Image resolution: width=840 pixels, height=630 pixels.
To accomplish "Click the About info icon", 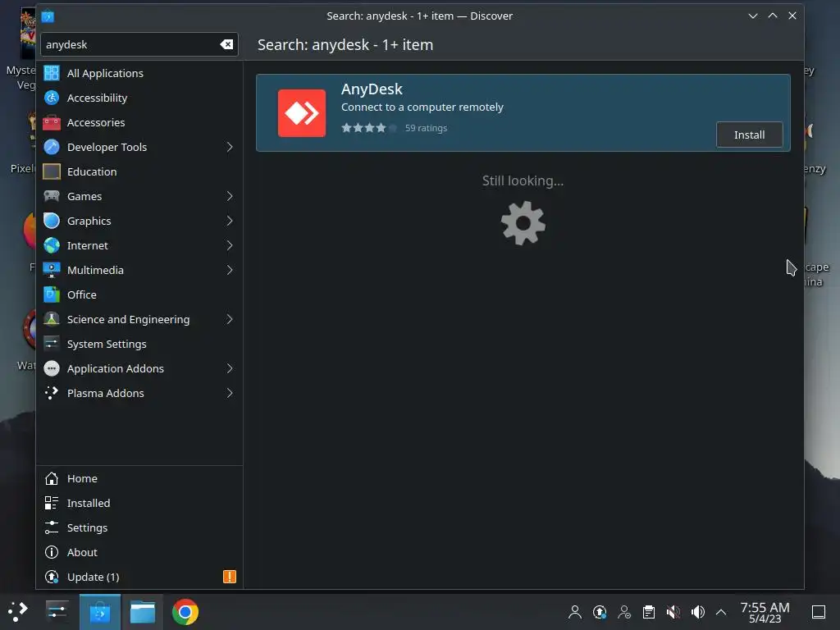I will coord(52,552).
